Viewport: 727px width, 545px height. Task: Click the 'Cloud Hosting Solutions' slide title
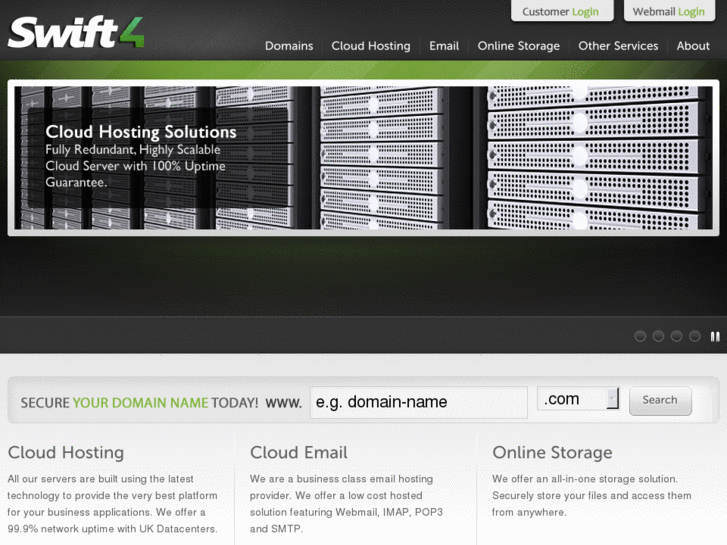(141, 132)
